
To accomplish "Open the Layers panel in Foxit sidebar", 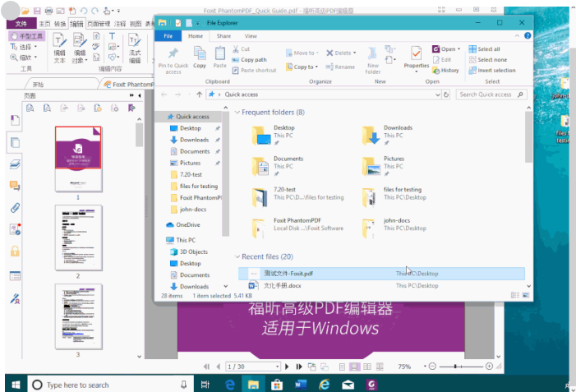I will (x=15, y=164).
